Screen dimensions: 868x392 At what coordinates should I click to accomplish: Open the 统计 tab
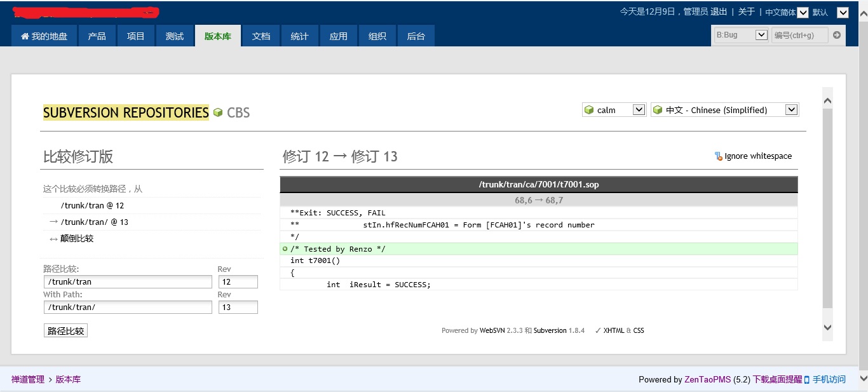pos(300,36)
